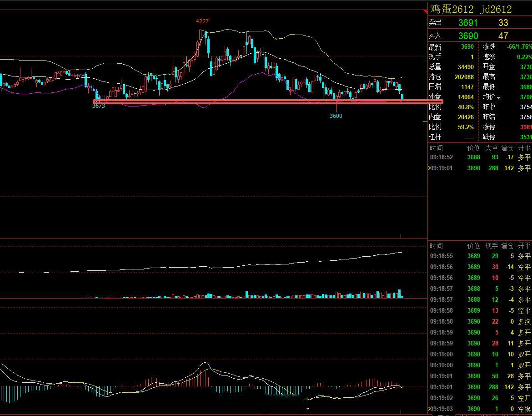532x416 pixels.
Task: Click the buy volume 47
Action: (x=503, y=36)
